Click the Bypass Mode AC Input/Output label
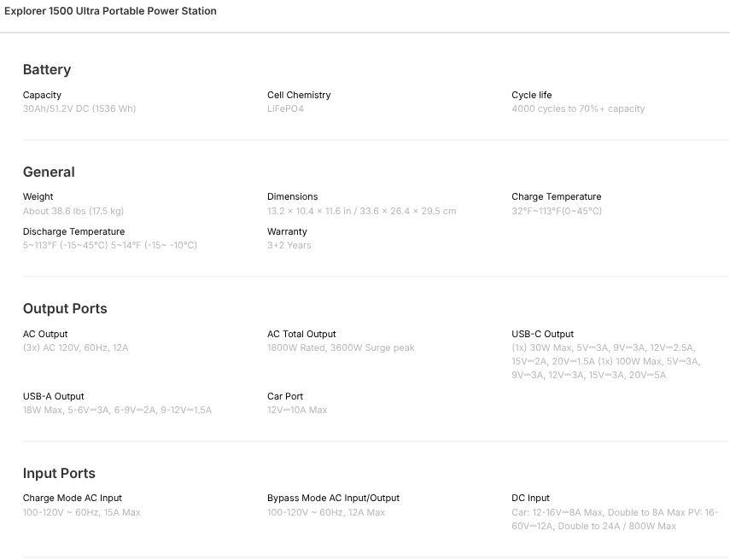The width and height of the screenshot is (730, 560). point(333,498)
